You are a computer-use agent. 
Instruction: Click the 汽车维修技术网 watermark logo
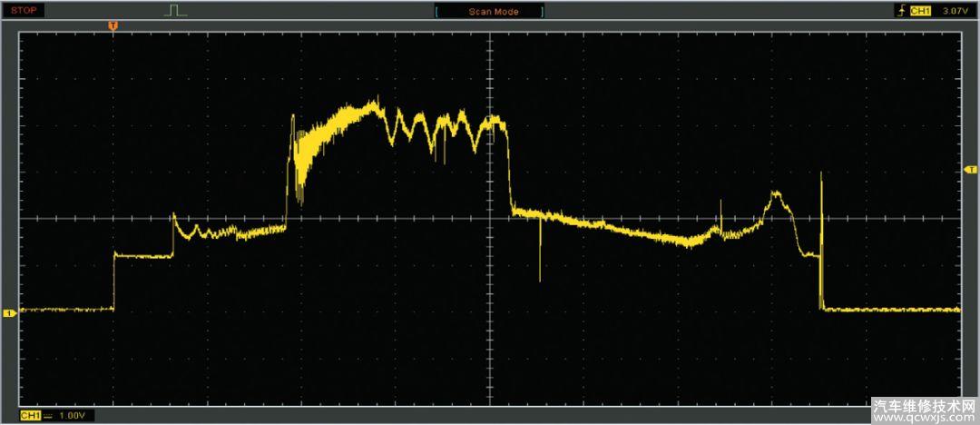pos(924,404)
